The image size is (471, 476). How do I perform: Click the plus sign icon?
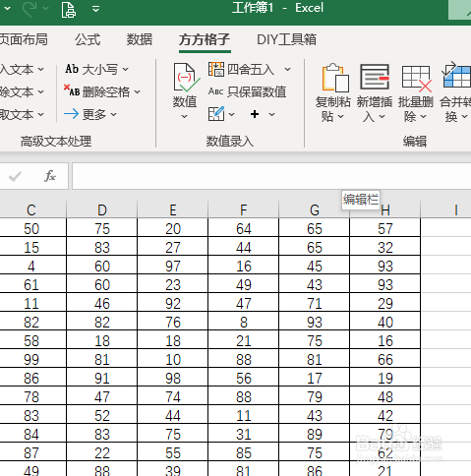255,114
